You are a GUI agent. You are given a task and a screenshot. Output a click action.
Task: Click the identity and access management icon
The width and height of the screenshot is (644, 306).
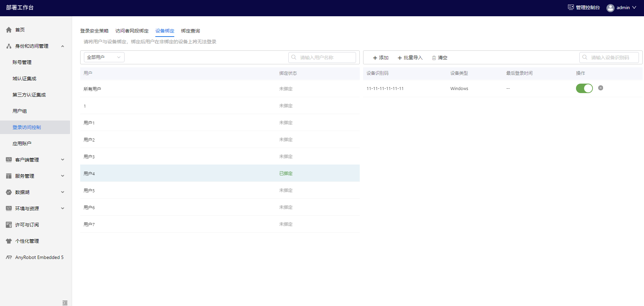(x=9, y=46)
